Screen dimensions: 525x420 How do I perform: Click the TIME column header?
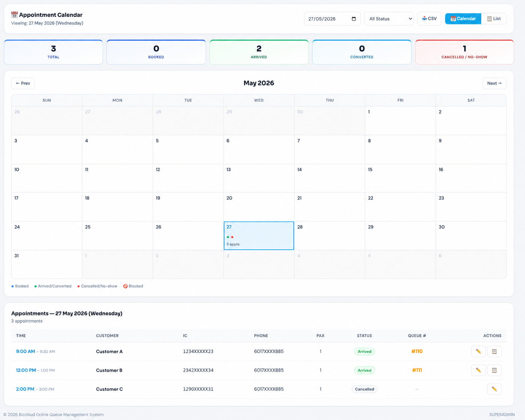(x=21, y=336)
